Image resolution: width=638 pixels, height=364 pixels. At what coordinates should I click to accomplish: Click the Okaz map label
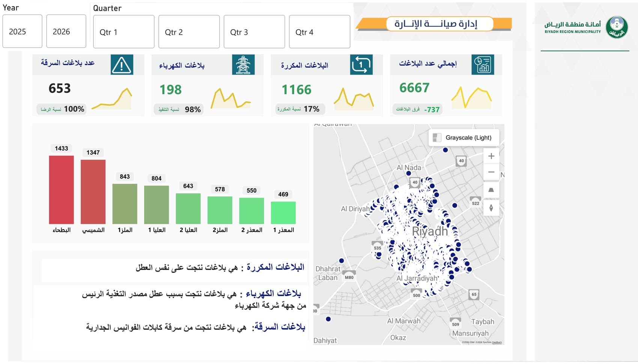(x=398, y=338)
